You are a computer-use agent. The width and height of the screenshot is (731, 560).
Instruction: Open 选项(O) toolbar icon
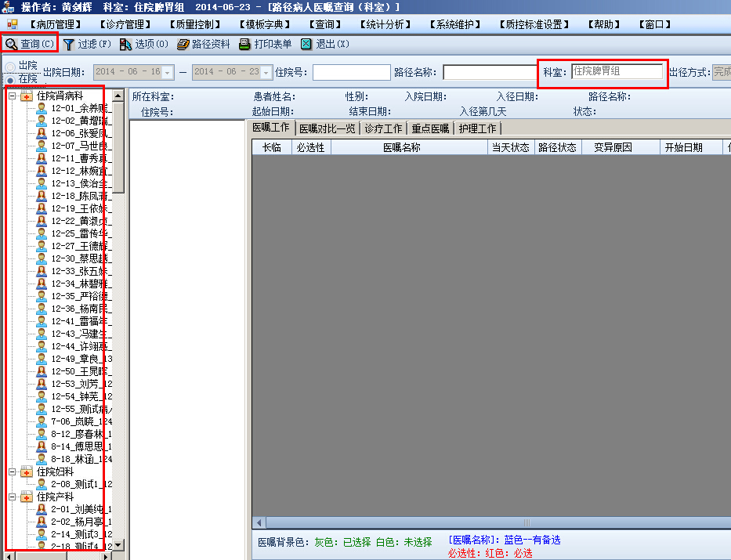pyautogui.click(x=125, y=45)
